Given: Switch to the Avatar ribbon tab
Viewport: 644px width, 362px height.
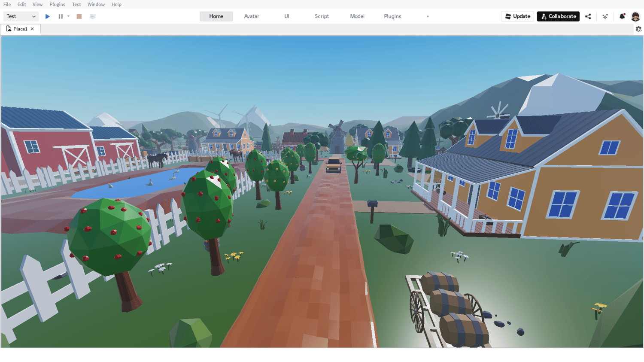Looking at the screenshot, I should [252, 16].
